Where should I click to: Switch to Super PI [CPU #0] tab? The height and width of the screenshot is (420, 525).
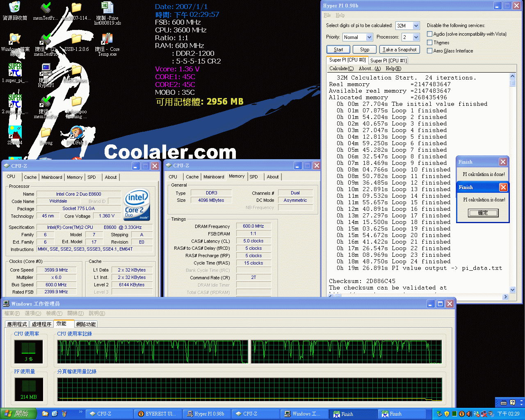tap(347, 60)
